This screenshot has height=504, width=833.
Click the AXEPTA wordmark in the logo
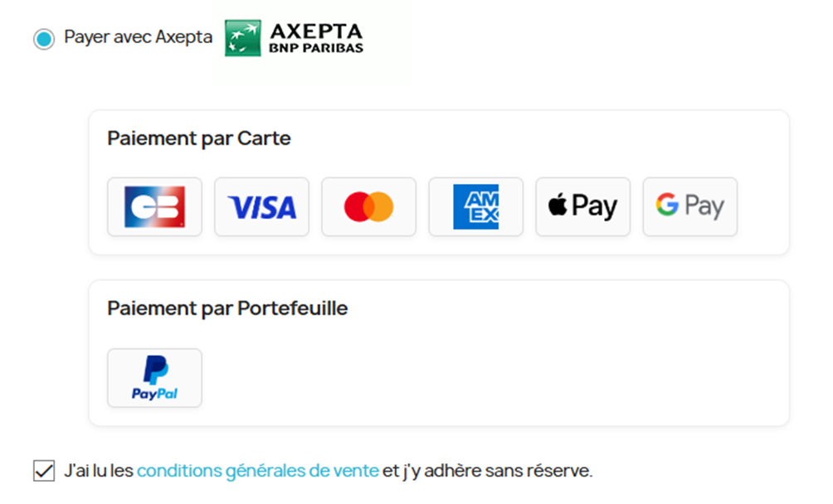(316, 31)
